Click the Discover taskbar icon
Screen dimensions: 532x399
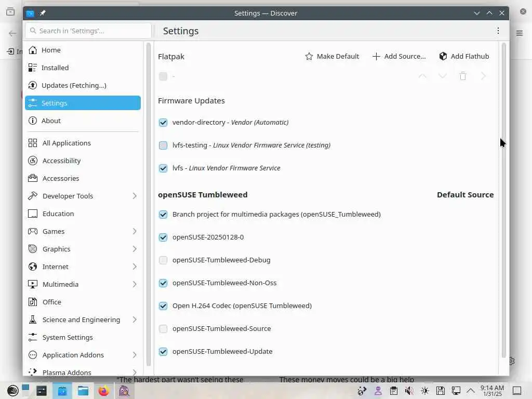[62, 391]
